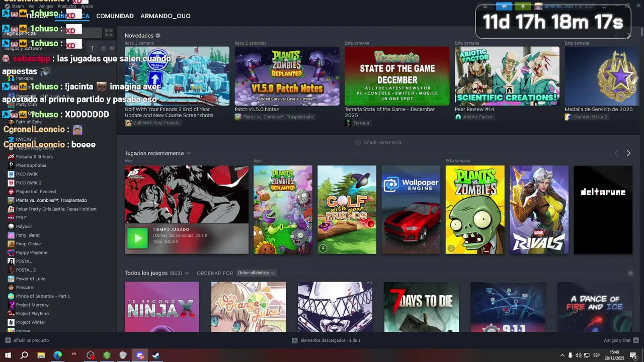Image resolution: width=644 pixels, height=362 pixels.
Task: Open the 7 Days to Die cover
Action: point(422,307)
